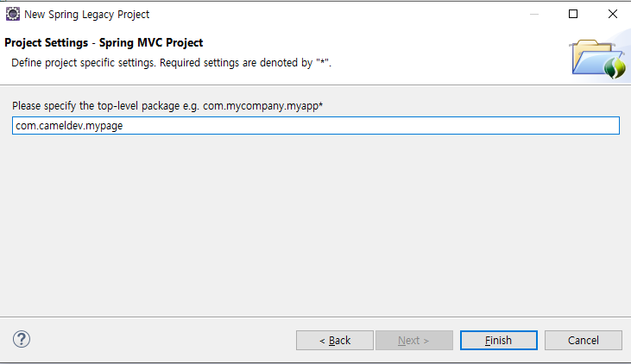This screenshot has height=364, width=631.
Task: Click the 'Please specify the top-level package' label
Action: [x=167, y=106]
